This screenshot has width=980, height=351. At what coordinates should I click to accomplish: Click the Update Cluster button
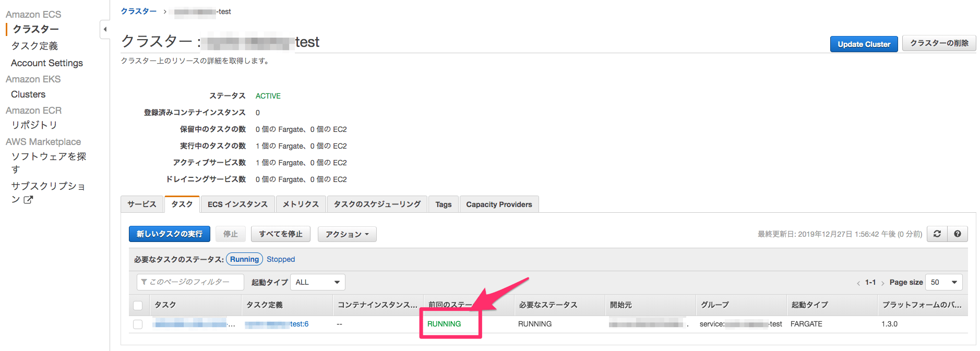coord(864,44)
